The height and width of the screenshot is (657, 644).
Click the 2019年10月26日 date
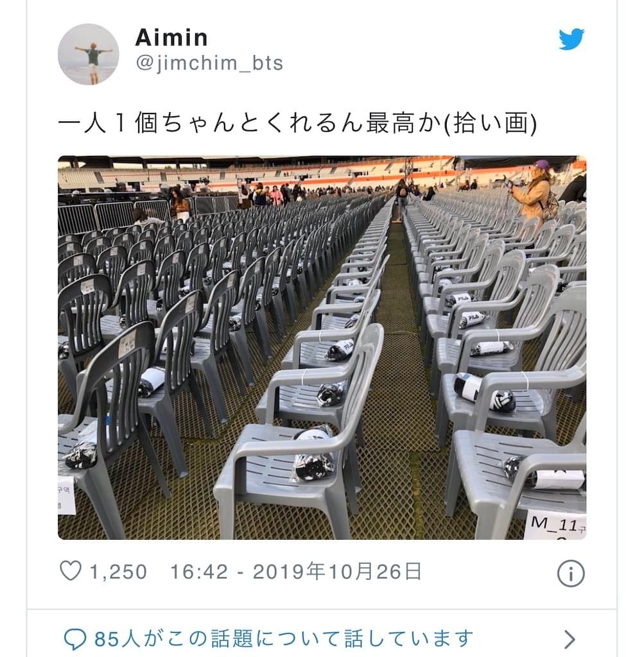point(337,572)
